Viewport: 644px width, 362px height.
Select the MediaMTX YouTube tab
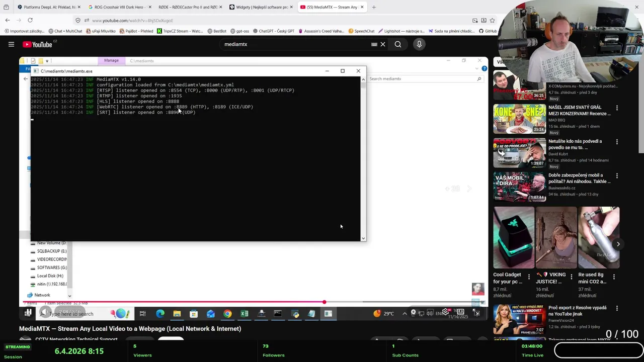click(332, 7)
